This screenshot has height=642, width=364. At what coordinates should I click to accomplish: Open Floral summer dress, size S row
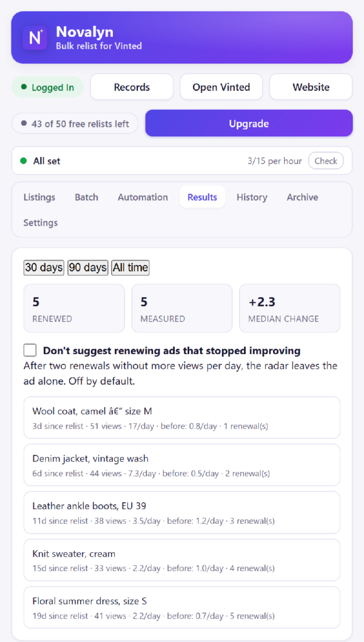[182, 608]
